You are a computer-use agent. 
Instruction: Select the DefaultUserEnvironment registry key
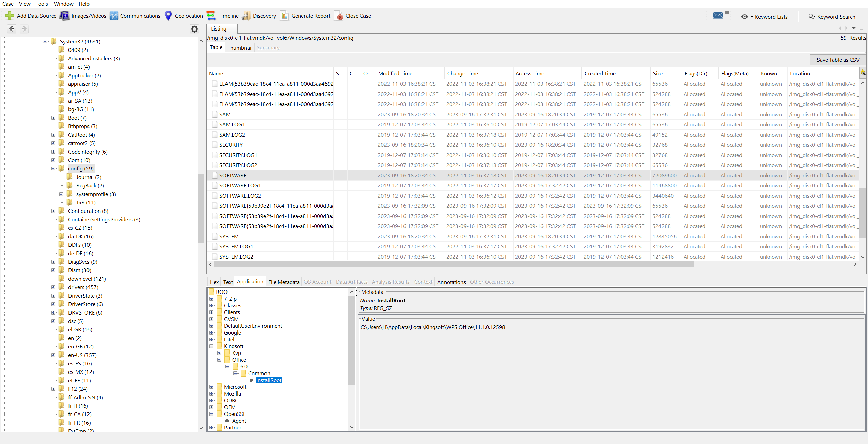[253, 326]
